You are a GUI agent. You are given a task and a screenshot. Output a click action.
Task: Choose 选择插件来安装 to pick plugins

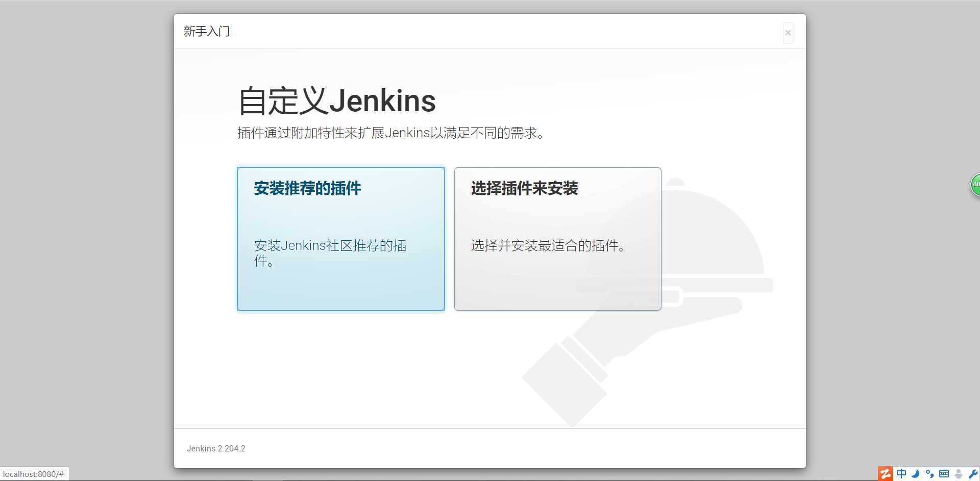click(x=558, y=239)
